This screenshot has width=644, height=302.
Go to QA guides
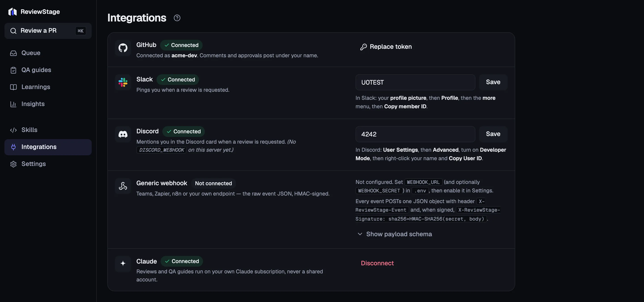pyautogui.click(x=48, y=70)
